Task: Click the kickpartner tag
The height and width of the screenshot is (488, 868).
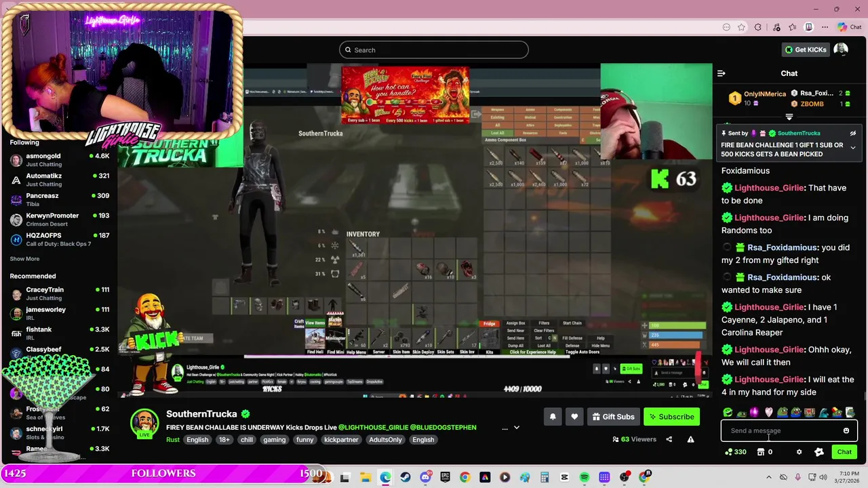Action: click(x=341, y=440)
